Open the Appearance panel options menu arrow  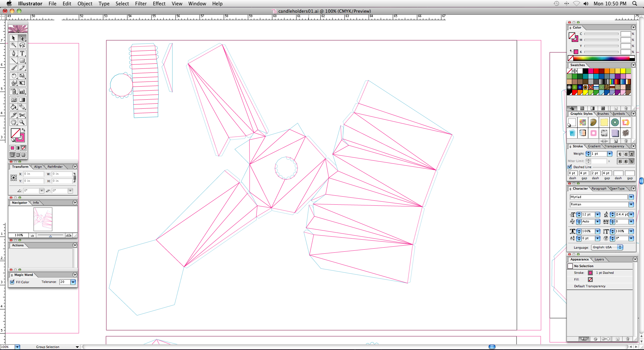coord(635,259)
